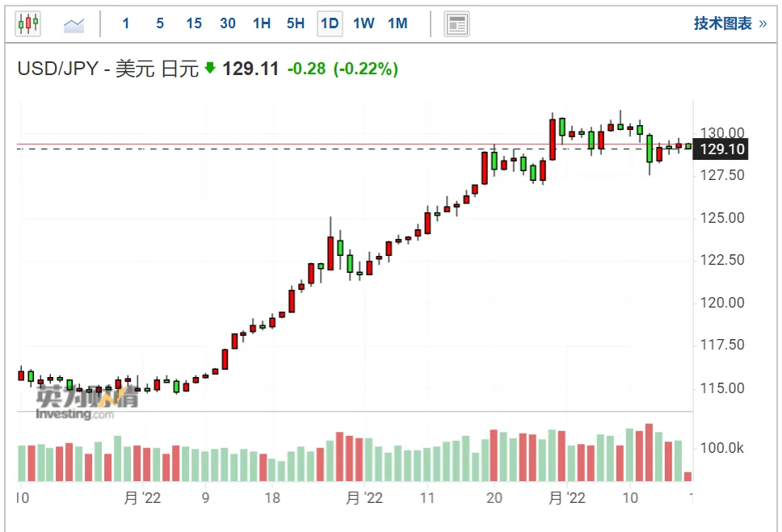Switch to the area line chart icon
The height and width of the screenshot is (532, 782).
click(x=74, y=24)
